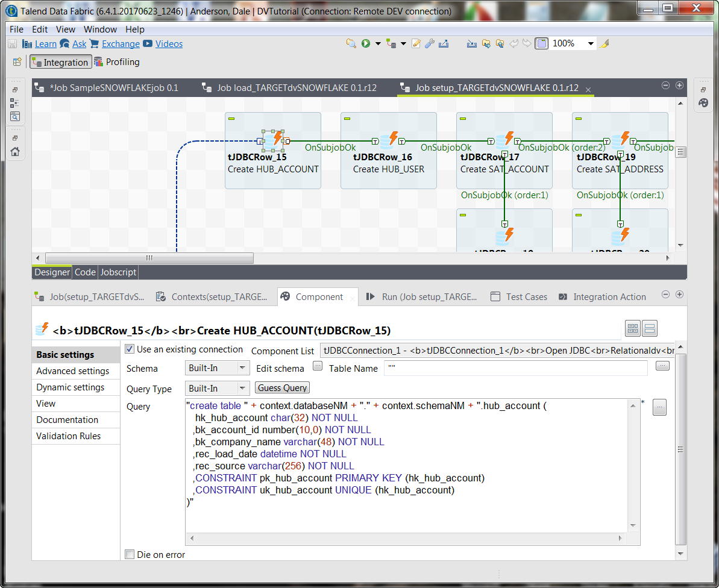Expand the 100% zoom level dropdown
719x588 pixels.
coord(591,43)
